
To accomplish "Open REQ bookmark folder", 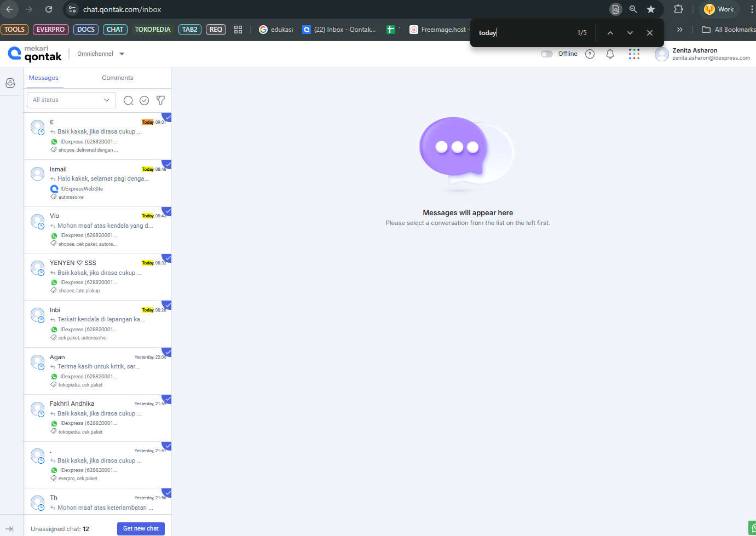I will (x=216, y=30).
